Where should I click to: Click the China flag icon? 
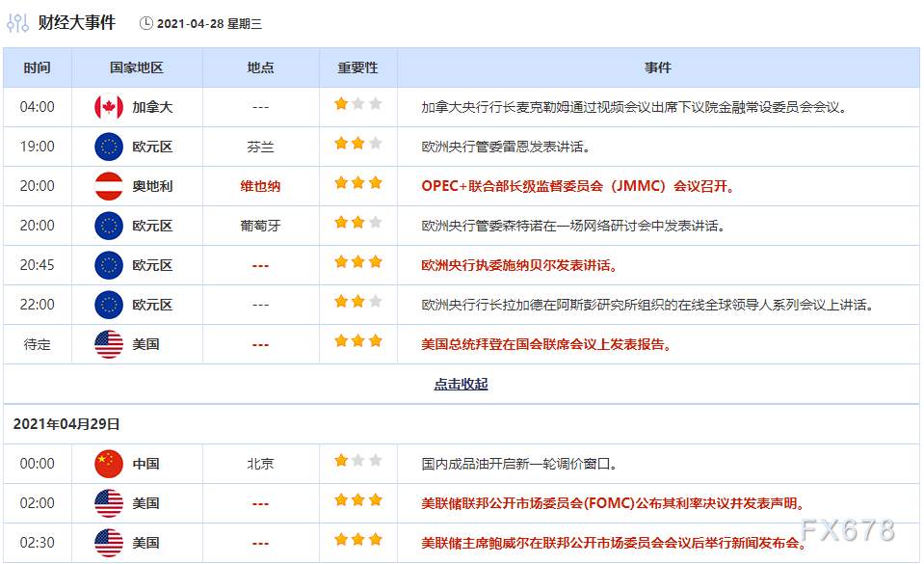tap(109, 464)
